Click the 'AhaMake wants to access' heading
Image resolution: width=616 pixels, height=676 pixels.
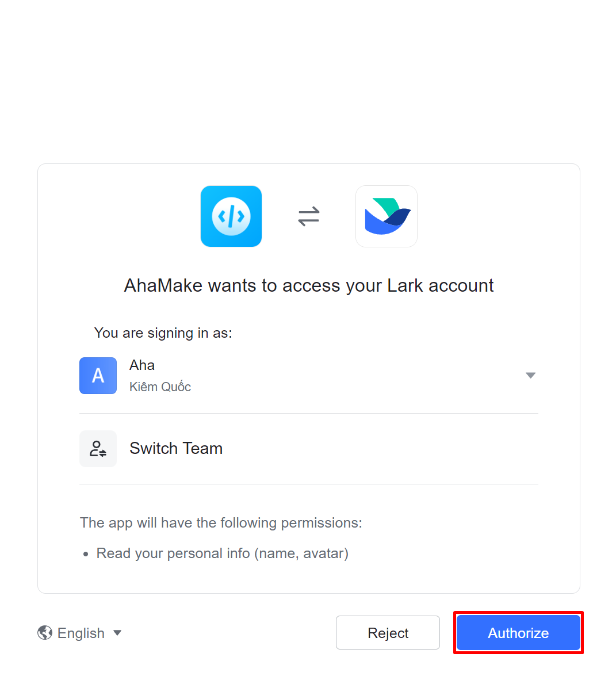(x=309, y=285)
